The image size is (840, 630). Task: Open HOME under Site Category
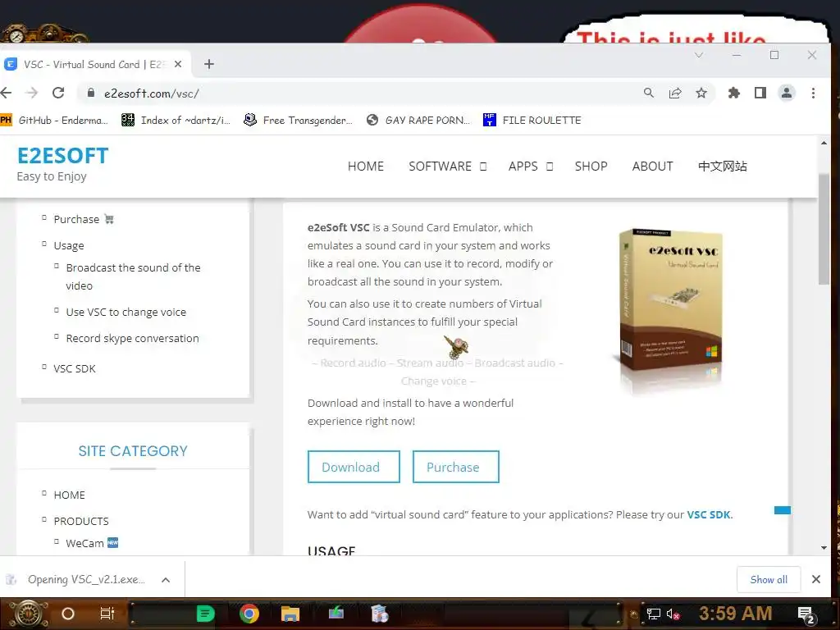[x=69, y=495]
